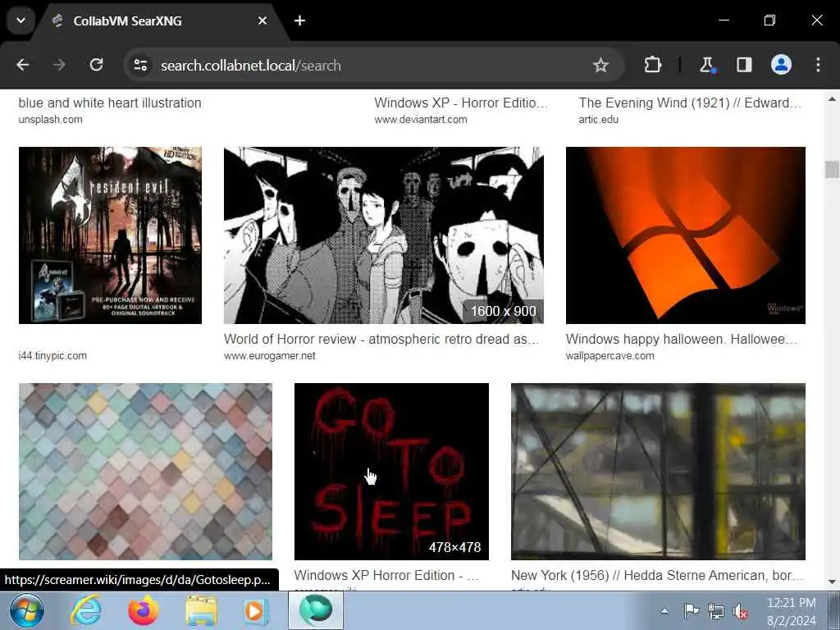The width and height of the screenshot is (840, 630).
Task: Bookmark this page with the star icon
Action: click(x=600, y=66)
